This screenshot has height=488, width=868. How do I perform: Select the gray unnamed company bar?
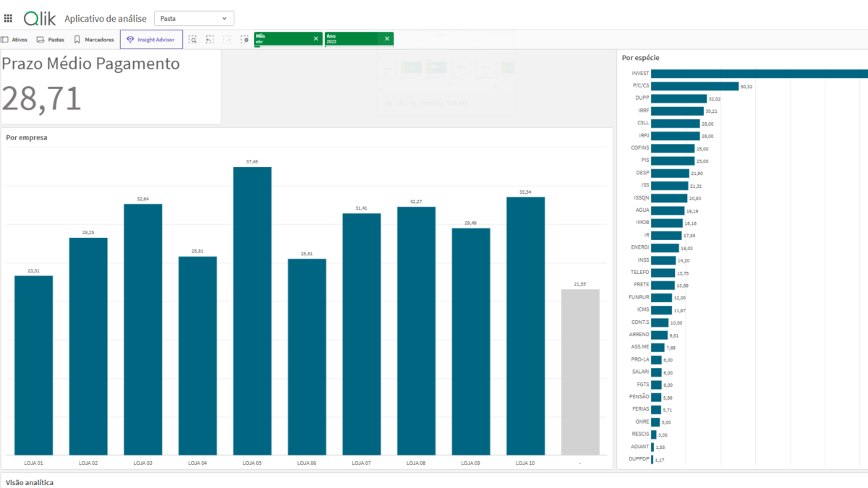(x=580, y=372)
